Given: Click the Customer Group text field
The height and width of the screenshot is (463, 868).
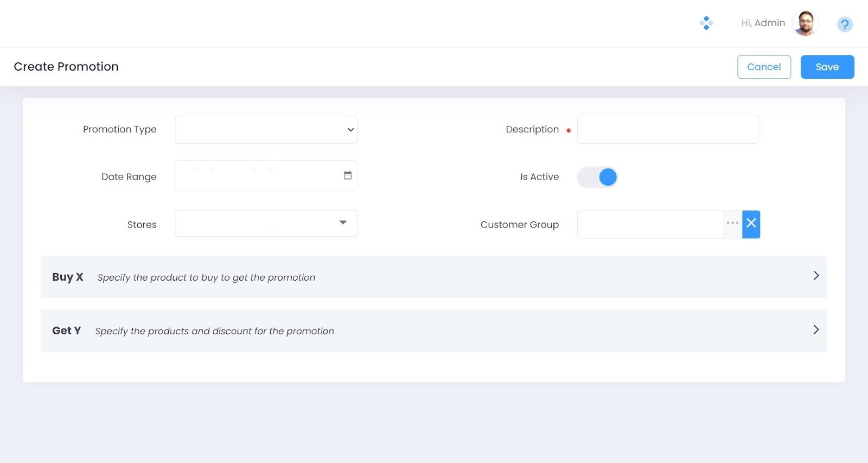Looking at the screenshot, I should 650,224.
